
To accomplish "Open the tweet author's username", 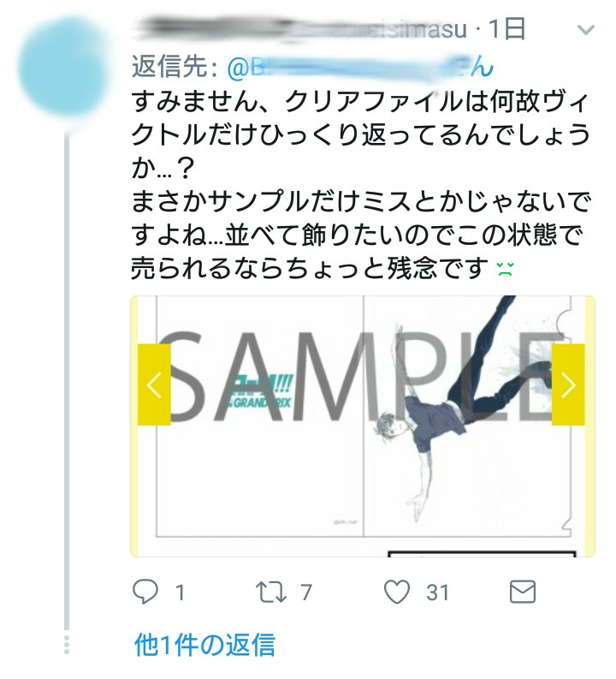I will 299,28.
